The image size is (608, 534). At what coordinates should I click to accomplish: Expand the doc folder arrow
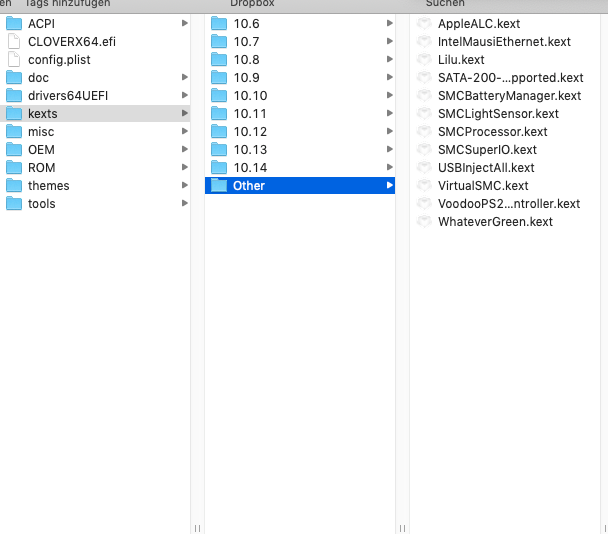pyautogui.click(x=185, y=77)
